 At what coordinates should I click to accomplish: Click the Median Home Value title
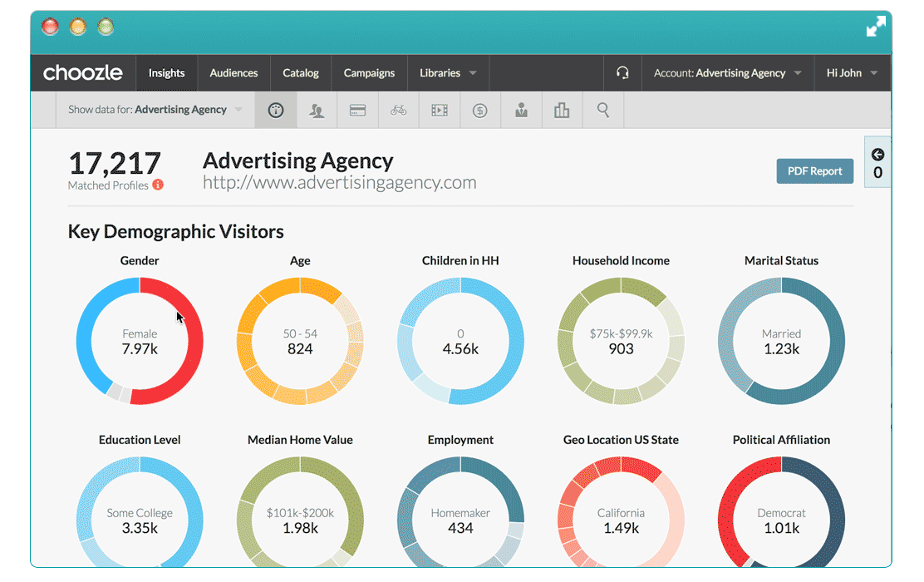point(300,440)
